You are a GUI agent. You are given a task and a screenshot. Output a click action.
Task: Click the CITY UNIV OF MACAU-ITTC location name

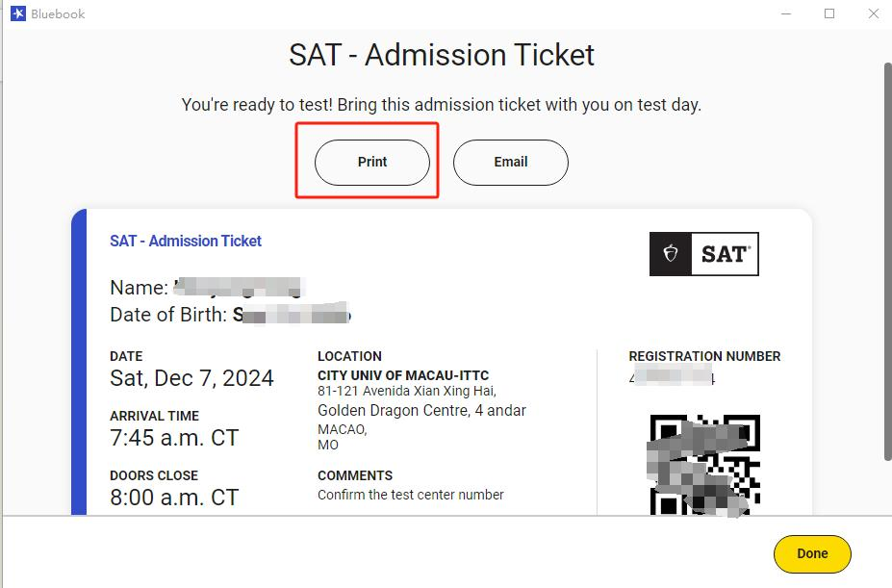(x=403, y=375)
